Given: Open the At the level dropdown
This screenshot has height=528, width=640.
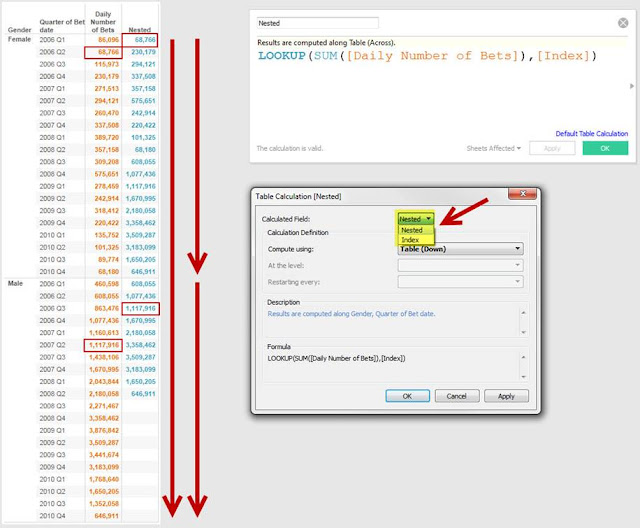Looking at the screenshot, I should (x=460, y=265).
